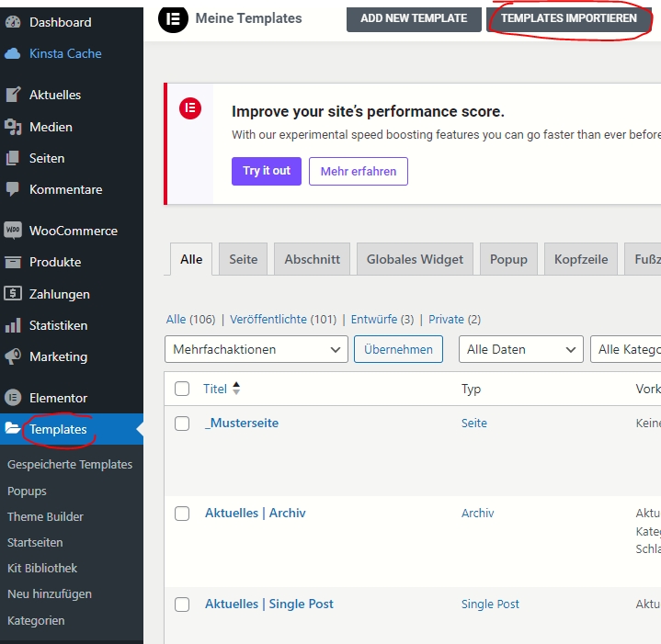Click the Archiv type link
The width and height of the screenshot is (661, 644).
[477, 513]
